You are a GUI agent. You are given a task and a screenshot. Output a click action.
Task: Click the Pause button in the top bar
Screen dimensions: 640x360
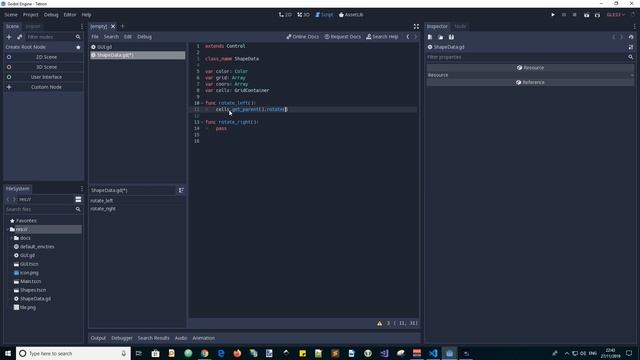pyautogui.click(x=564, y=15)
